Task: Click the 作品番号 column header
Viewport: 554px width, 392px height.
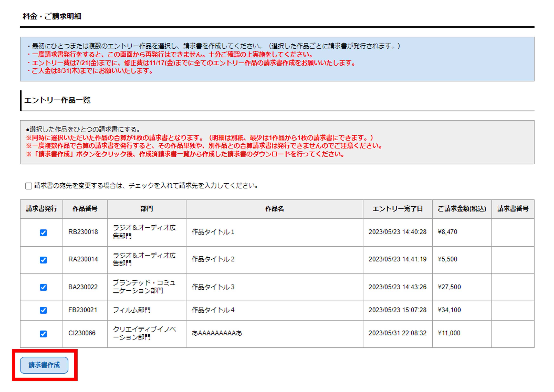Action: [x=85, y=209]
